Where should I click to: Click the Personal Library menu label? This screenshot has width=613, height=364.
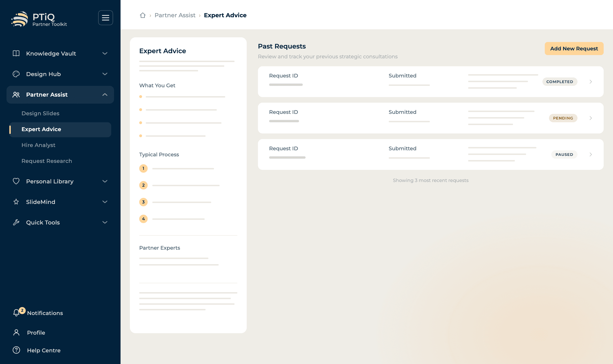[x=50, y=181]
